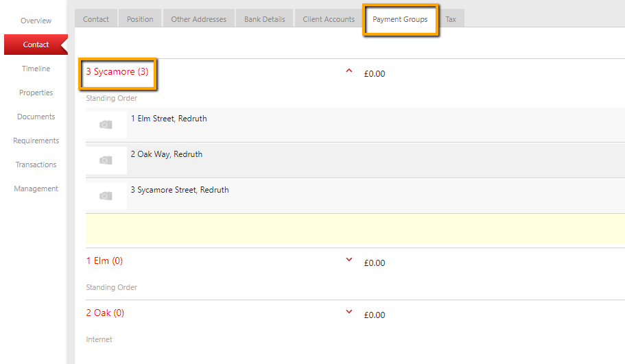Expand the 2 Oak payment group
This screenshot has height=364, width=625.
point(349,312)
